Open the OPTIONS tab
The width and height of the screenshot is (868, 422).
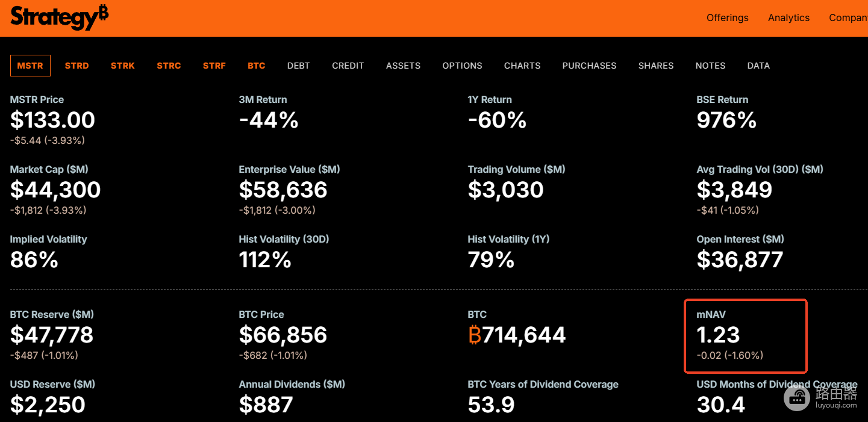pos(463,66)
